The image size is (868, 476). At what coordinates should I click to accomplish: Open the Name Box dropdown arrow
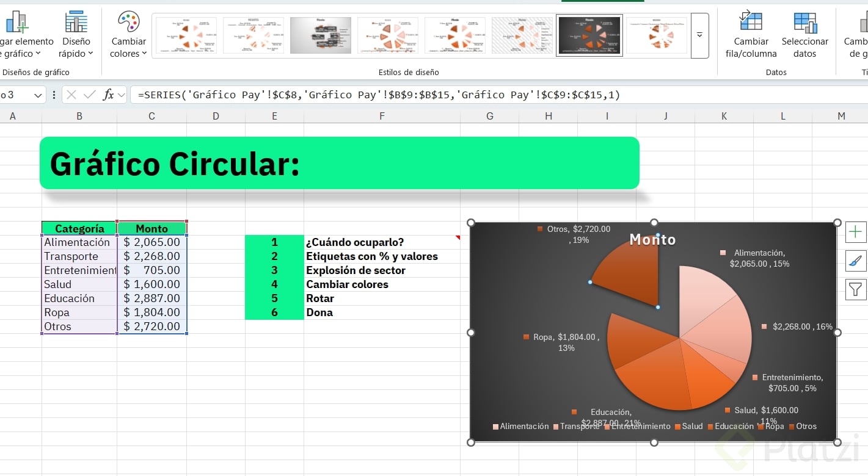click(38, 95)
